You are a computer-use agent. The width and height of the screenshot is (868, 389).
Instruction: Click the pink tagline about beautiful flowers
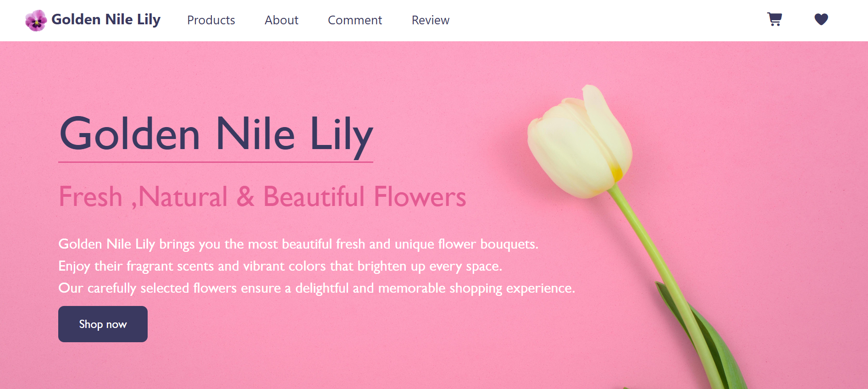pyautogui.click(x=262, y=197)
